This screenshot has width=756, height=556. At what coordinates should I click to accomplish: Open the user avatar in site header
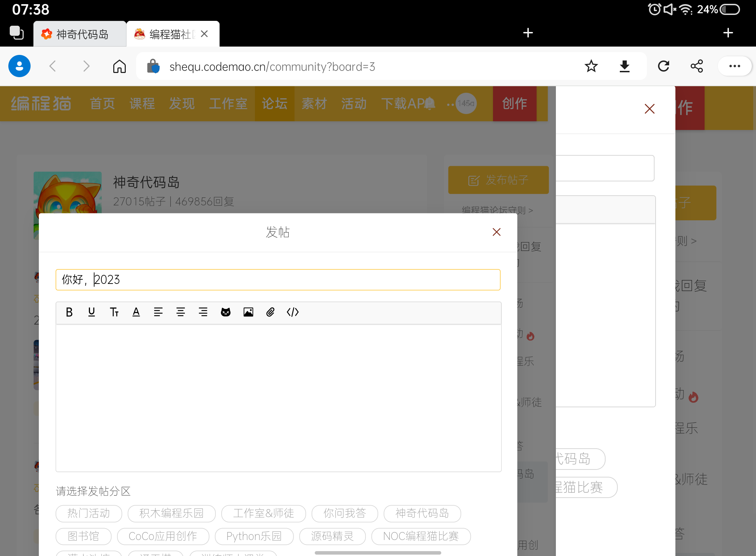click(466, 104)
